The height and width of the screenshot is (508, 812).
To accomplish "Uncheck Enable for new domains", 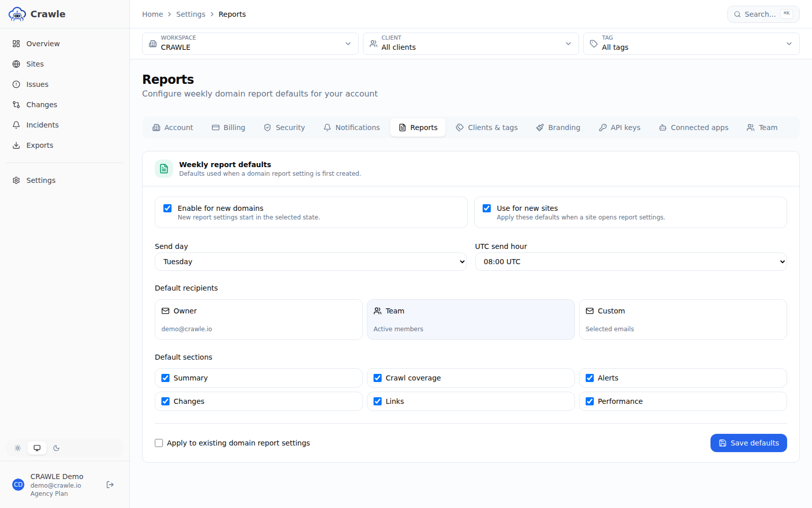I will (x=167, y=208).
